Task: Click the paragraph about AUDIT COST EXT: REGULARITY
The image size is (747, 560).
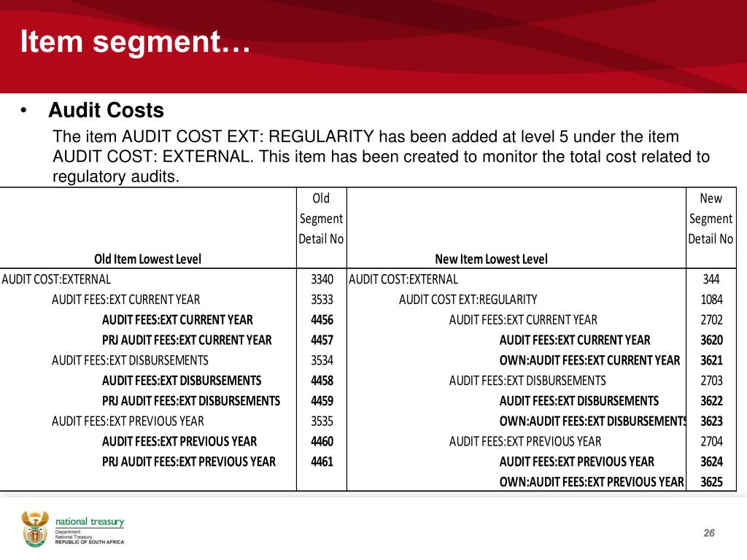Action: click(381, 156)
